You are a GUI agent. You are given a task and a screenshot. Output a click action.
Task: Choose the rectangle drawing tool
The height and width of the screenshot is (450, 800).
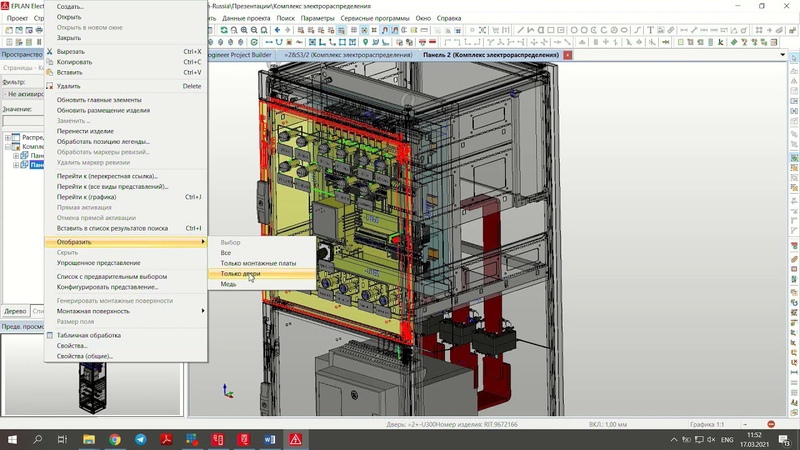[551, 30]
